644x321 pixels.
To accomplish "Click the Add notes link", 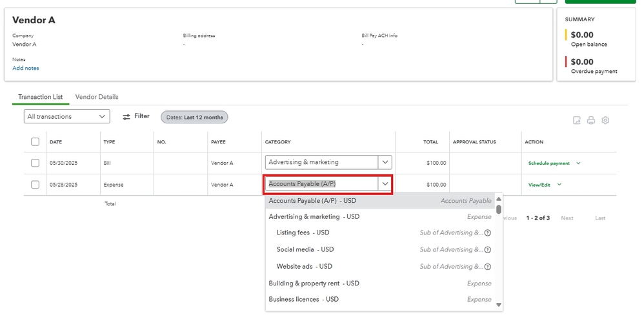I will click(26, 68).
